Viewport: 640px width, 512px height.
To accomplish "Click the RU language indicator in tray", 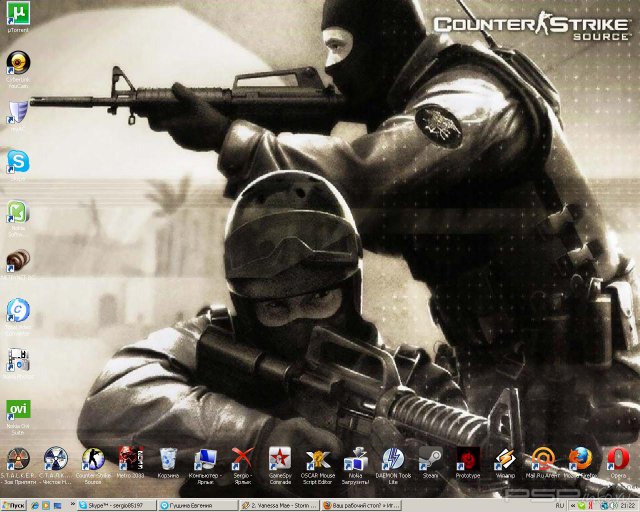I will click(559, 505).
